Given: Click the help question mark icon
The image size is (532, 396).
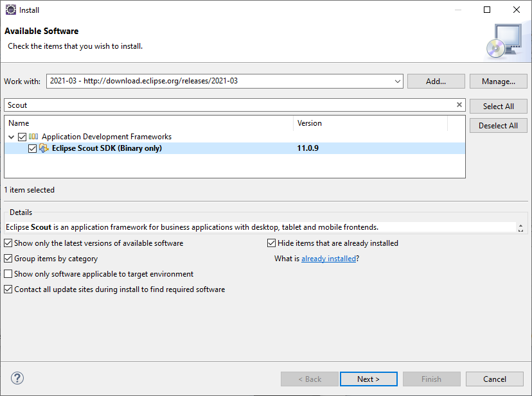Looking at the screenshot, I should pos(17,379).
